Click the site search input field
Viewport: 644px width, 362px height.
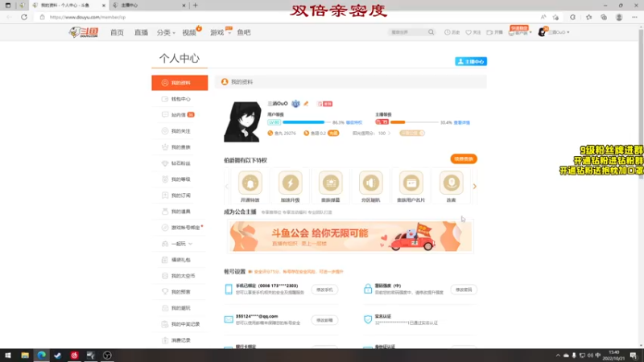point(408,32)
